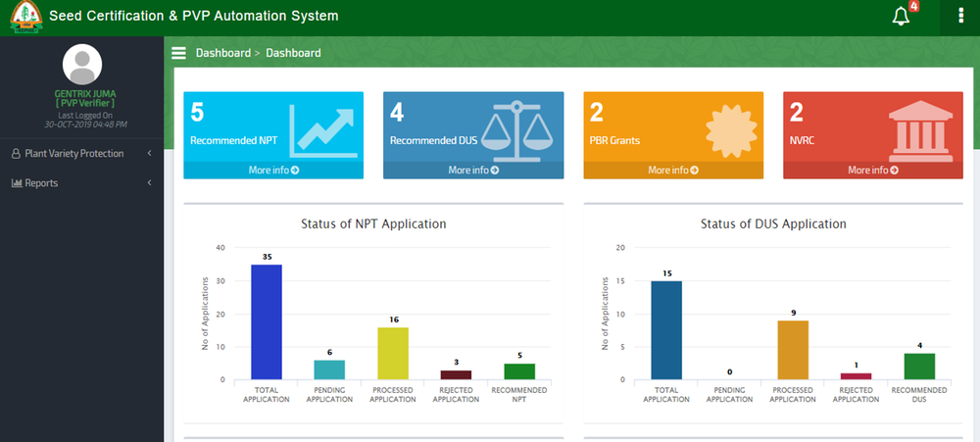Click the NVRC building icon
The image size is (980, 442).
point(920,132)
